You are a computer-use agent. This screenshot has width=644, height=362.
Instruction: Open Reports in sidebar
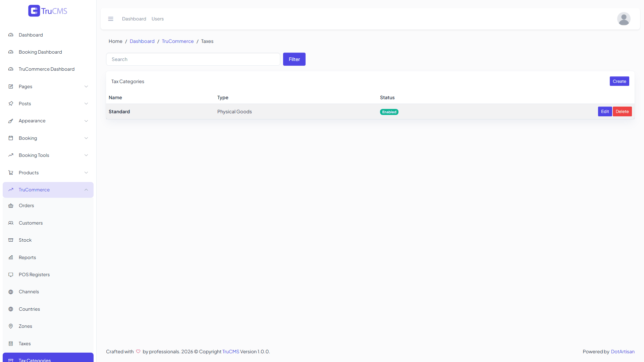tap(48, 257)
